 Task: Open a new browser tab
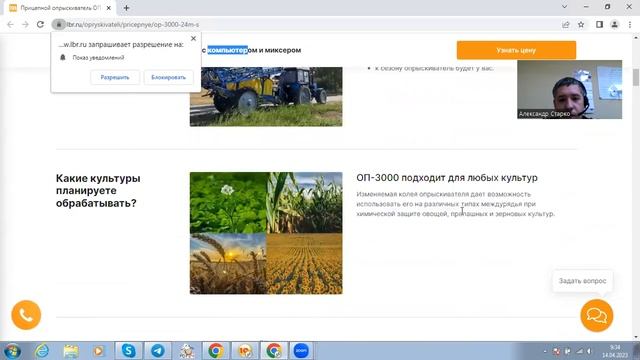point(126,8)
